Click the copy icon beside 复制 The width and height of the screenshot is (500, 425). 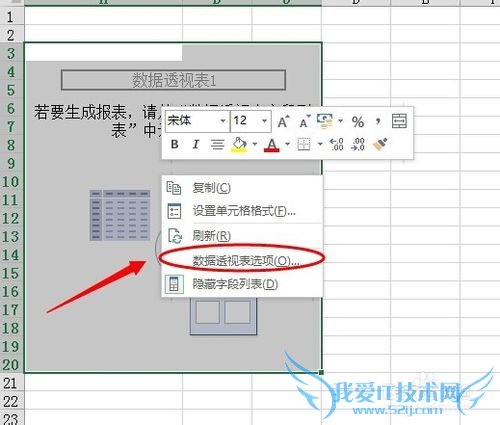pyautogui.click(x=174, y=188)
